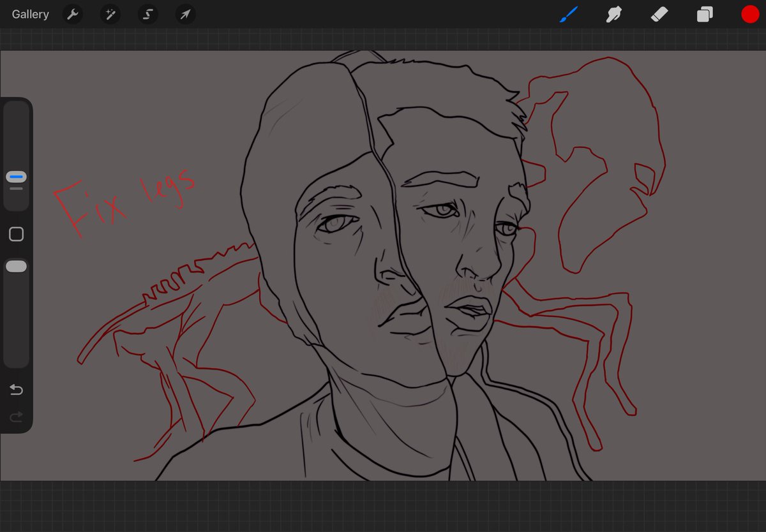Choose the Smudge tool

(x=613, y=14)
